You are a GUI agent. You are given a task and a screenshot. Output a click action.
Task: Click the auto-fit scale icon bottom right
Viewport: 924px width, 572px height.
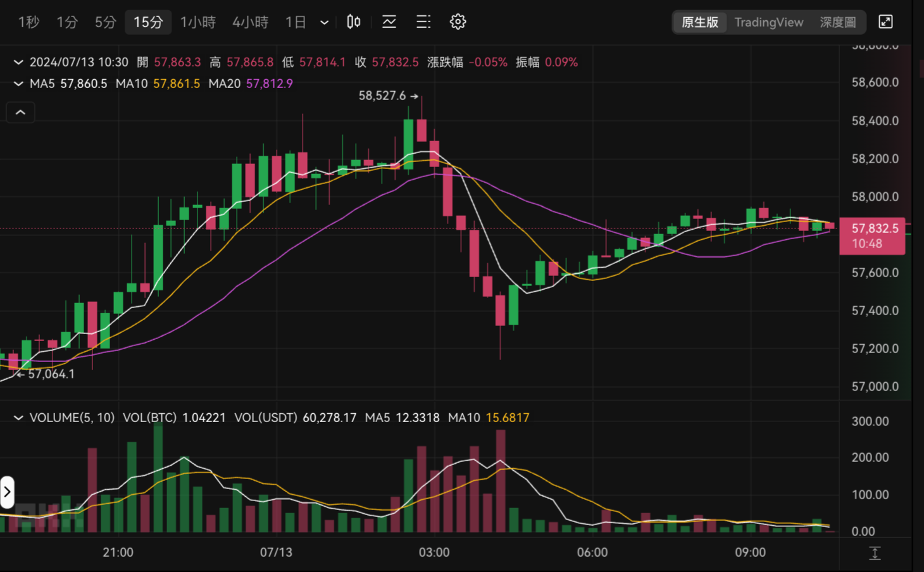[875, 553]
